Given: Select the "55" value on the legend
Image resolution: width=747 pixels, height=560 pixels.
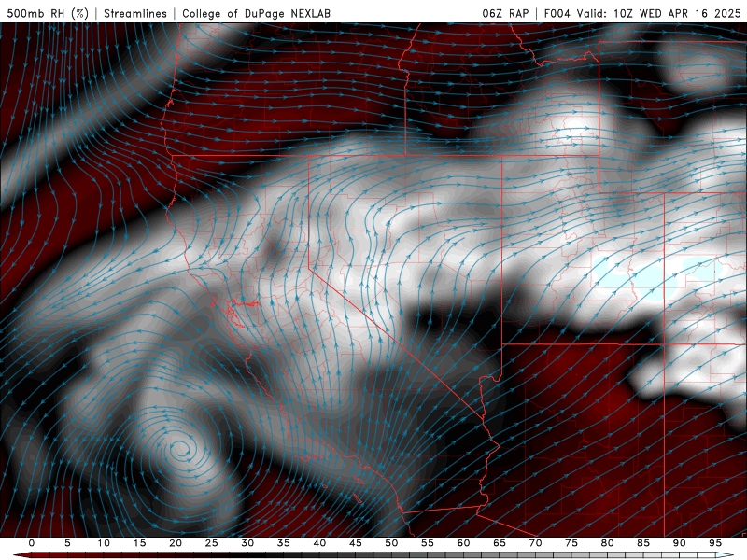Looking at the screenshot, I should click(428, 543).
